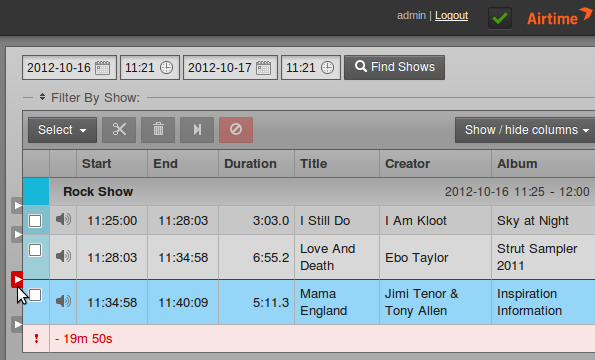
Task: Click the scissors trim overbooked button
Action: click(x=119, y=130)
